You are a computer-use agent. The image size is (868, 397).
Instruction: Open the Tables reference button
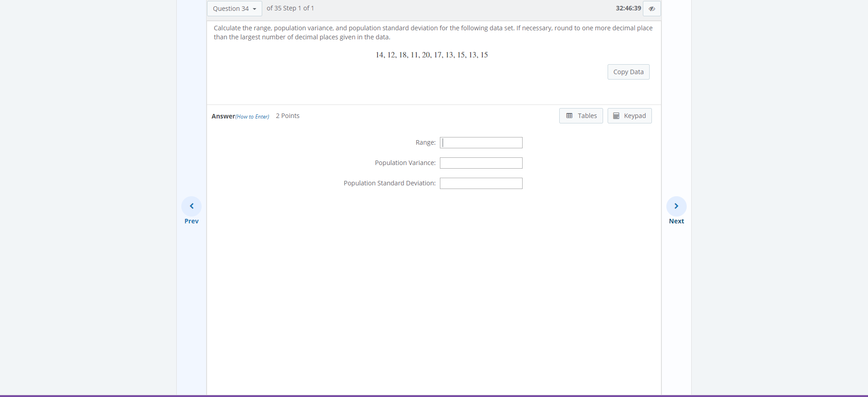click(581, 116)
